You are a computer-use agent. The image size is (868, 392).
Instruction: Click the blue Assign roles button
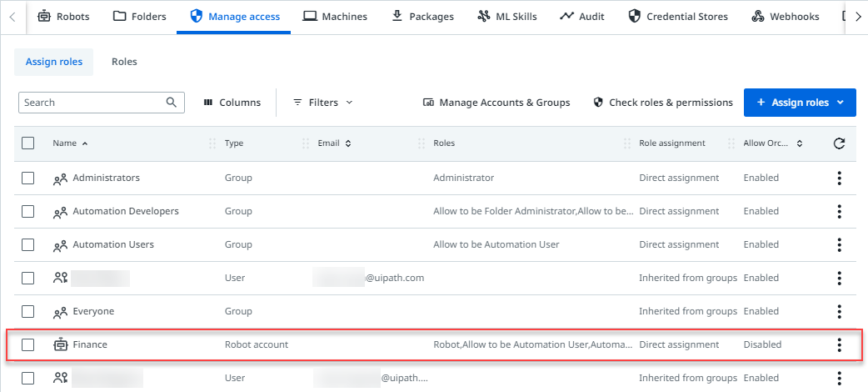[800, 103]
